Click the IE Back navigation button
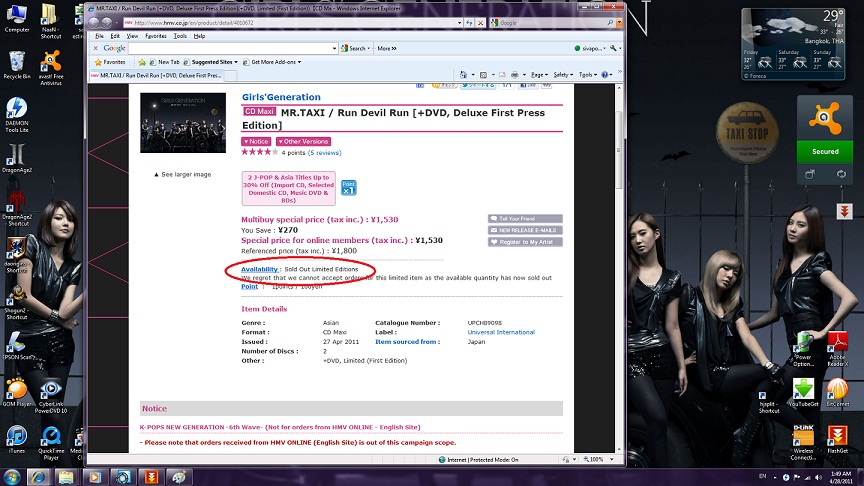 (x=94, y=23)
